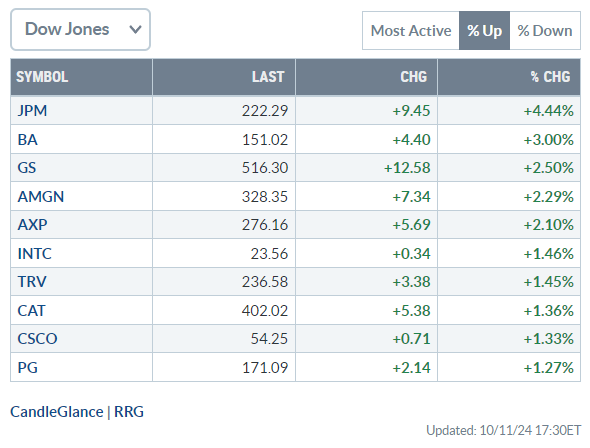Open the Dow Jones index dropdown
This screenshot has width=590, height=448.
[81, 30]
